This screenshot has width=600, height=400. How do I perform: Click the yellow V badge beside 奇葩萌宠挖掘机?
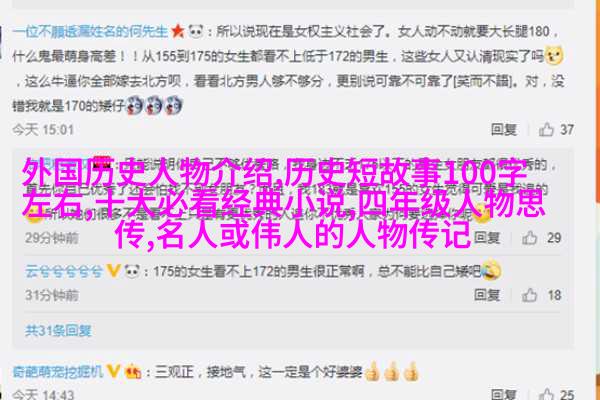pyautogui.click(x=113, y=371)
